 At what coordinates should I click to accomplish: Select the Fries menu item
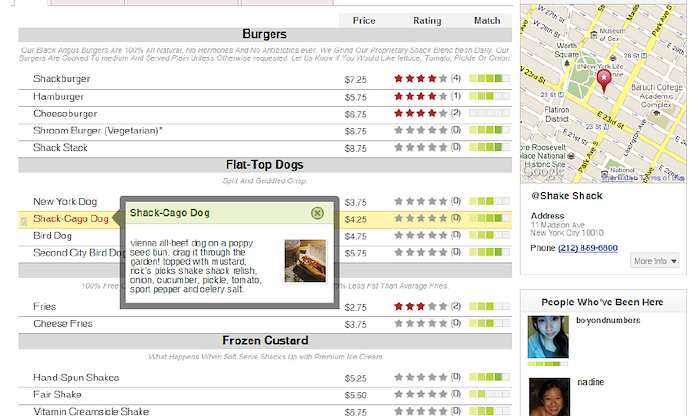45,307
